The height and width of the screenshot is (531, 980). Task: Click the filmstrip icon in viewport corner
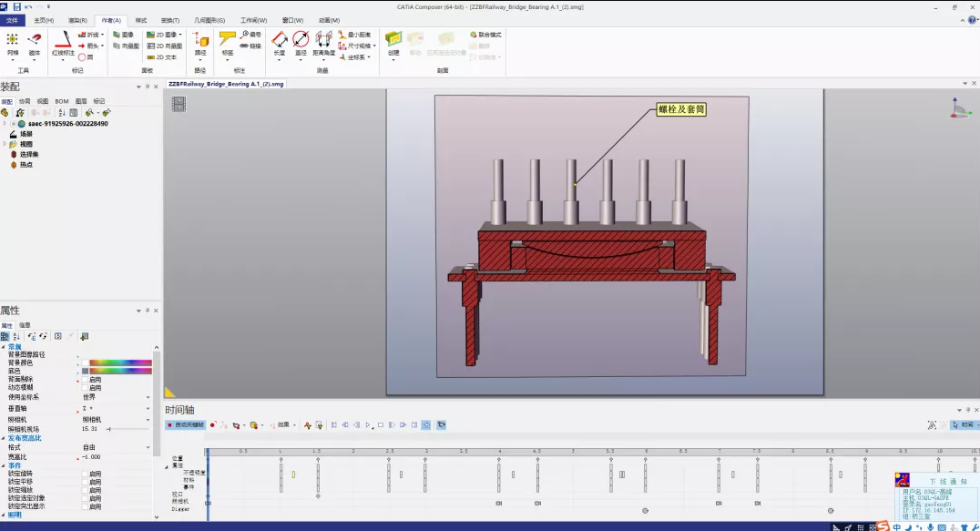179,105
